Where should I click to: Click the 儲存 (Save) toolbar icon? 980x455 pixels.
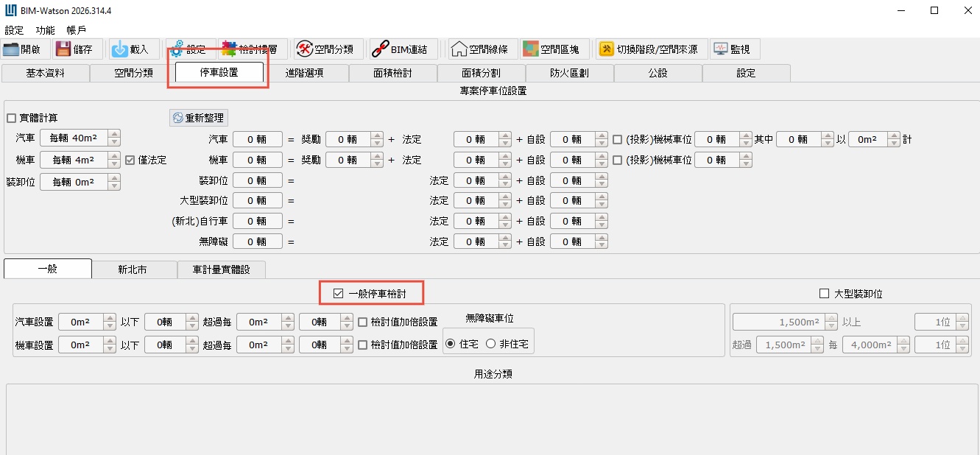(x=64, y=49)
